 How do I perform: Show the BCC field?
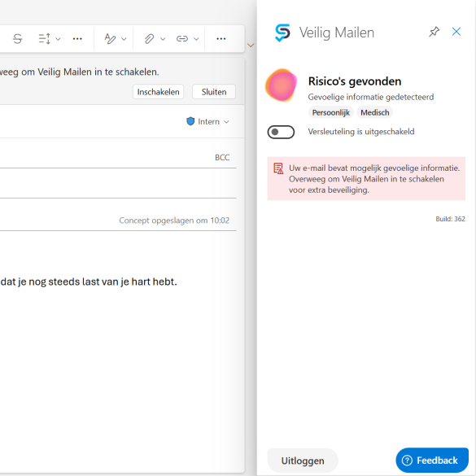point(222,157)
